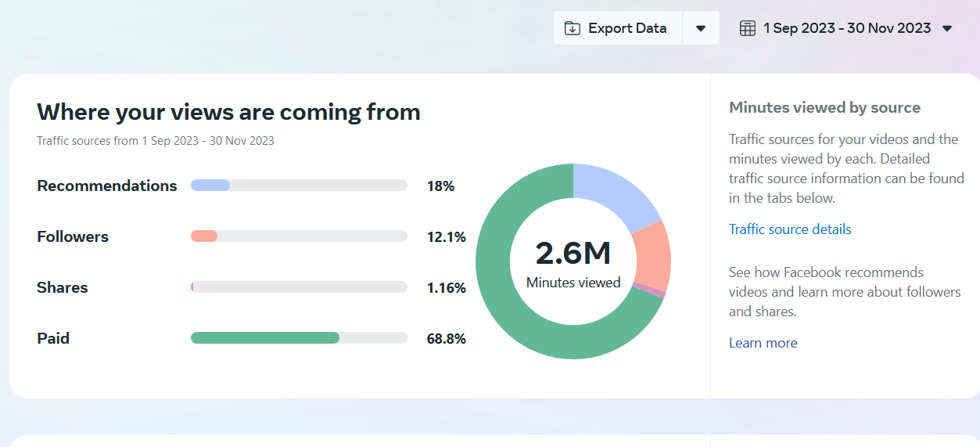Click the Paid source label
This screenshot has height=447, width=980.
[53, 338]
